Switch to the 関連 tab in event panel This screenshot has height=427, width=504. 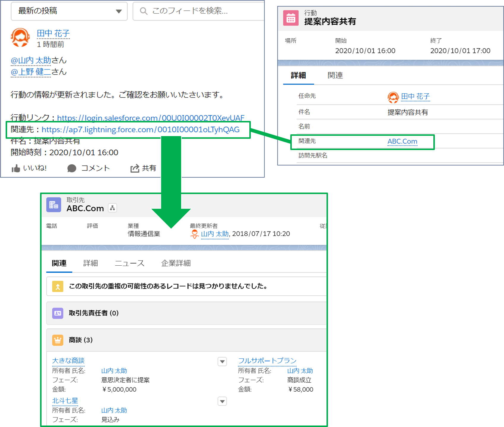(335, 75)
